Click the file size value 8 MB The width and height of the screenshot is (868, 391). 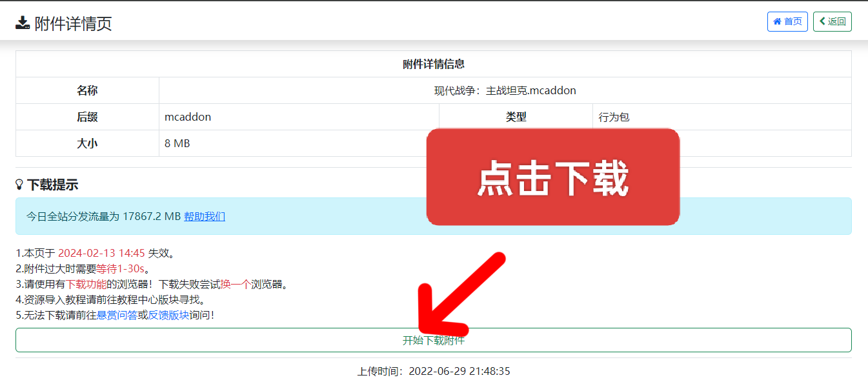[177, 143]
